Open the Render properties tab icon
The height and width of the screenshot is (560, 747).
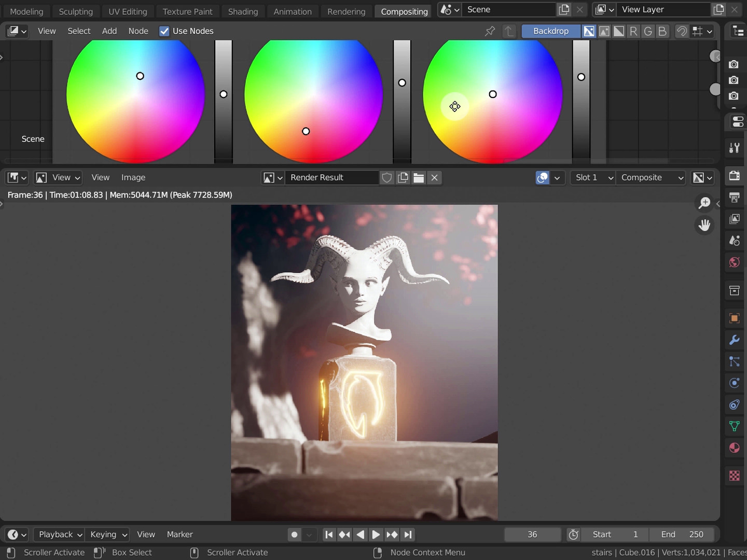tap(734, 175)
